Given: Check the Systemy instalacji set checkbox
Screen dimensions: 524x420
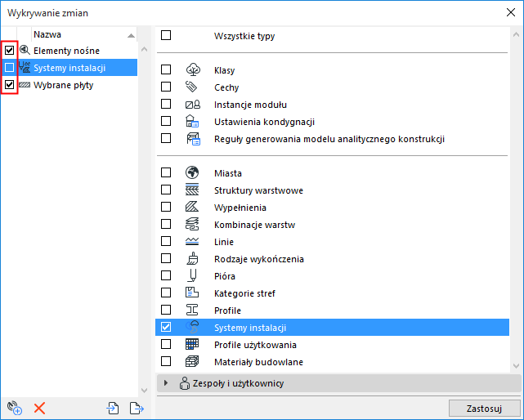Looking at the screenshot, I should 9,68.
